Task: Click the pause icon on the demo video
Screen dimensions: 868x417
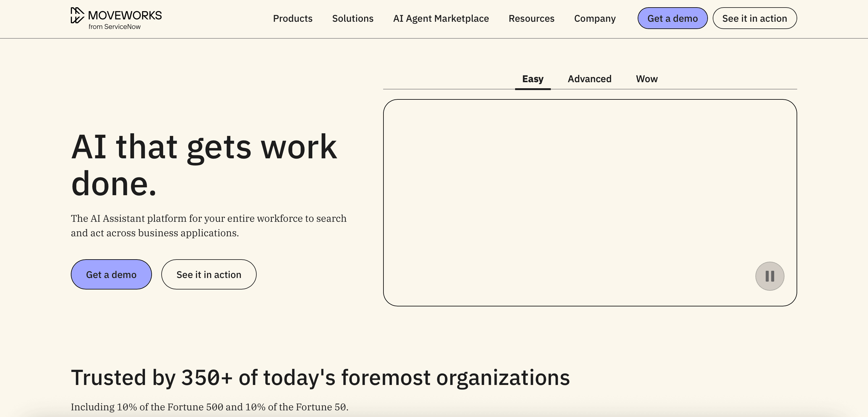Action: coord(770,276)
